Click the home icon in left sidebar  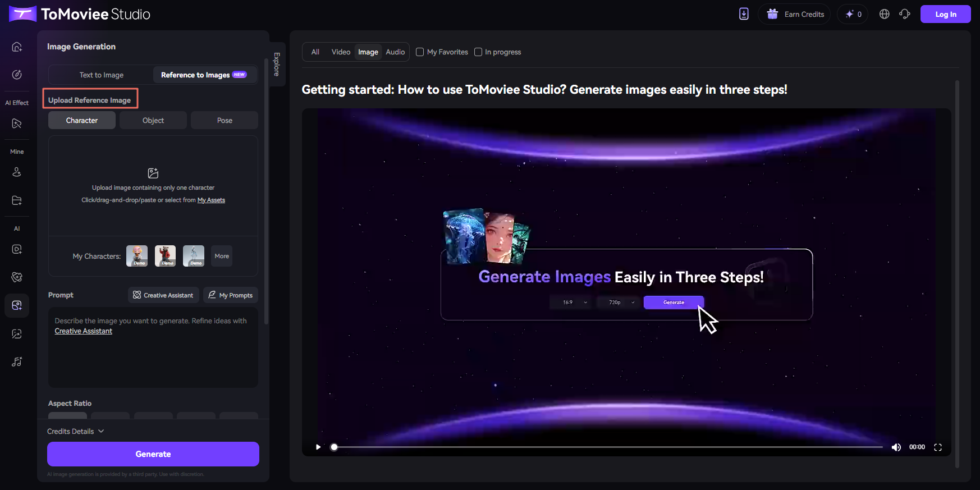click(x=17, y=47)
